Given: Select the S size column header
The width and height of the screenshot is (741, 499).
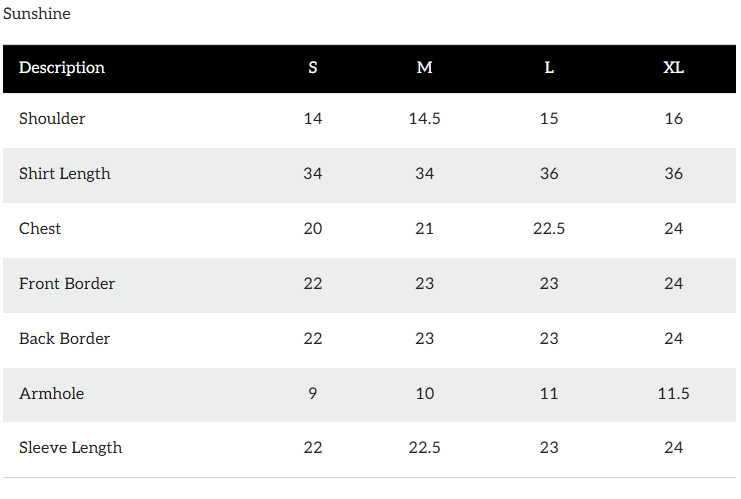Looking at the screenshot, I should tap(313, 68).
